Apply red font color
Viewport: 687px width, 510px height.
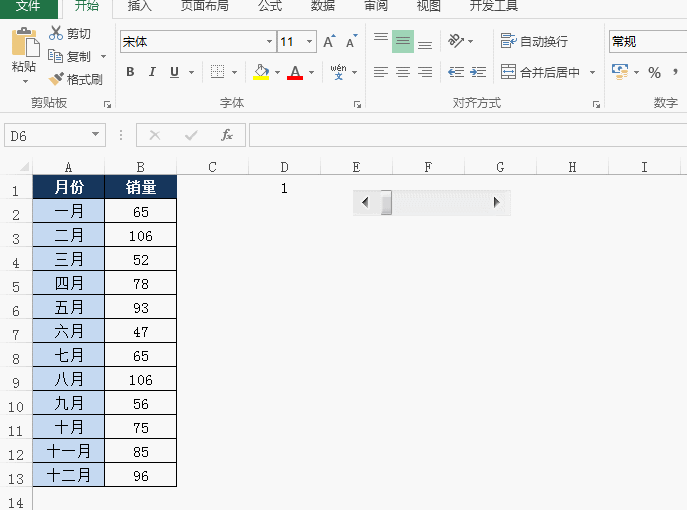pyautogui.click(x=295, y=72)
